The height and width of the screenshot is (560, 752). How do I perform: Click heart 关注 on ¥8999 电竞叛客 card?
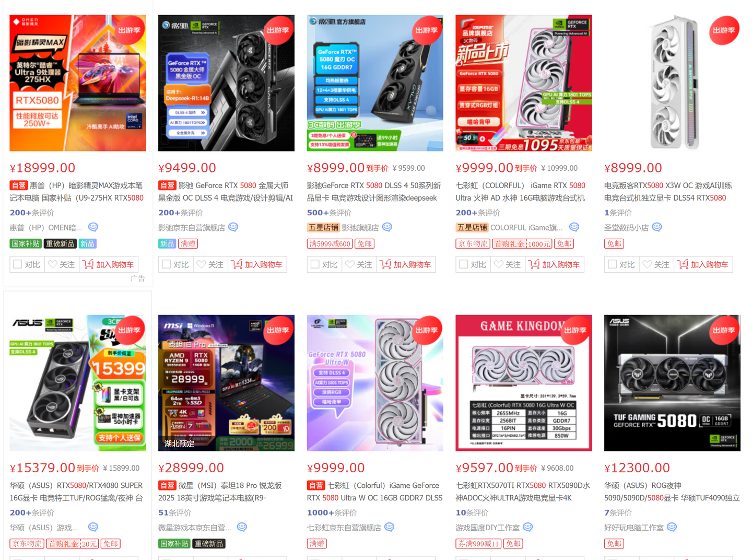(648, 264)
